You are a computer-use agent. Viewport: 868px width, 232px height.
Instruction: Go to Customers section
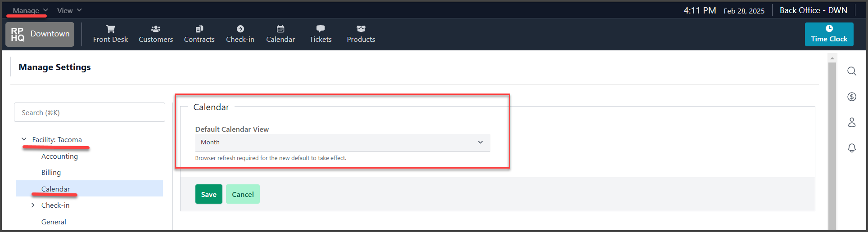coord(156,34)
